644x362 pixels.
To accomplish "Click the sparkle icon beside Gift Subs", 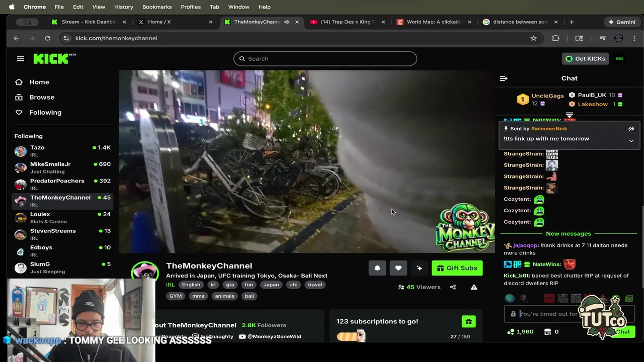I will [419, 268].
